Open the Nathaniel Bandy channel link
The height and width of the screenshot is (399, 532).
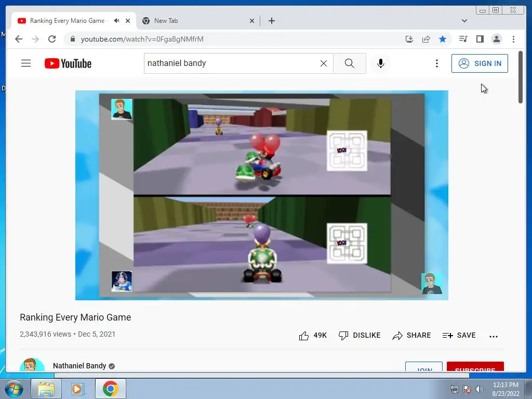pos(79,366)
